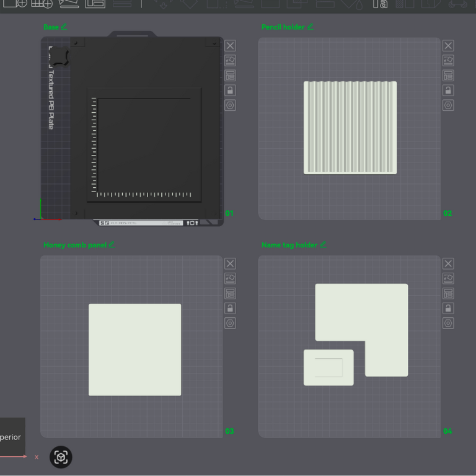This screenshot has width=476, height=476.
Task: Toggle lock on Pencil holder plate
Action: 448,90
